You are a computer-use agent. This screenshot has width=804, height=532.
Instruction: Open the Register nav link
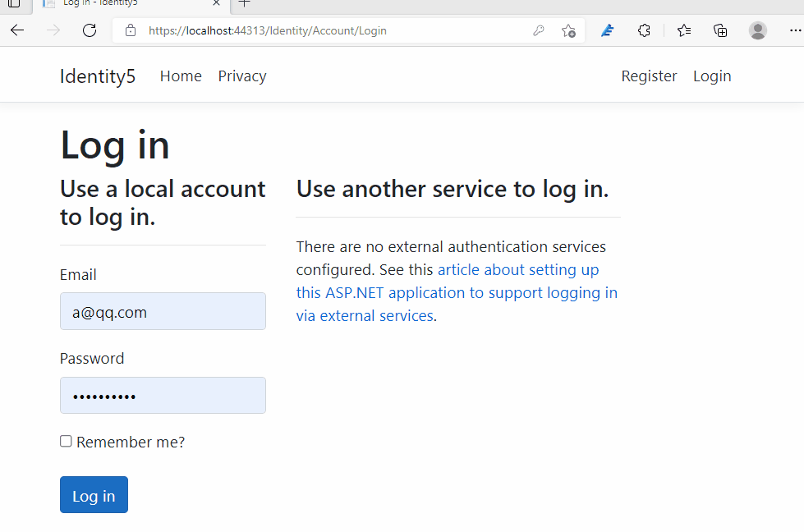click(649, 76)
